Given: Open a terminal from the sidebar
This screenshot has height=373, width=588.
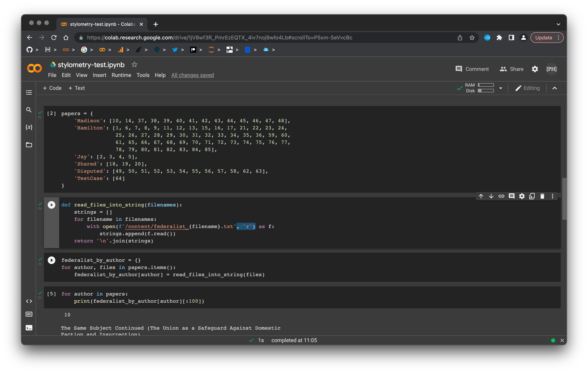Looking at the screenshot, I should [29, 328].
